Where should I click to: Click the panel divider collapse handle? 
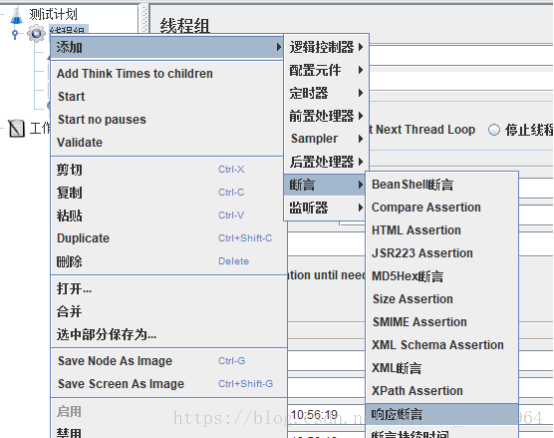(144, 18)
